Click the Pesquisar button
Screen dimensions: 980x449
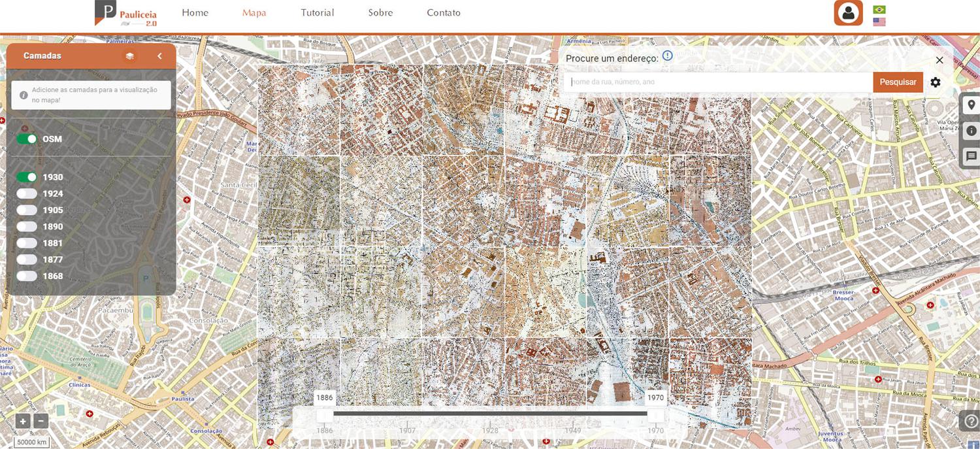click(x=898, y=82)
